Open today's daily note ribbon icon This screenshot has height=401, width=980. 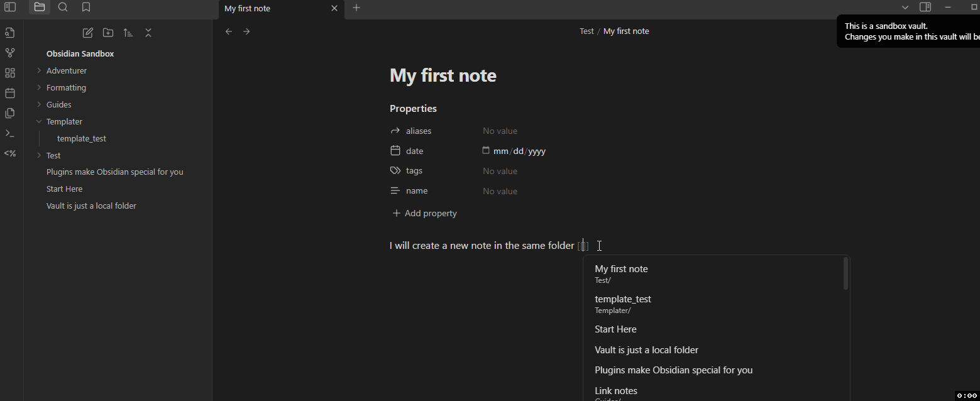[x=10, y=93]
